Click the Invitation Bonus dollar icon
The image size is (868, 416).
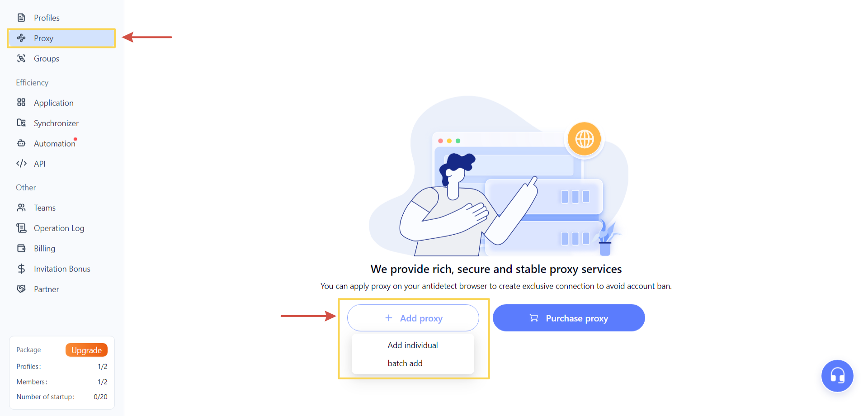[21, 269]
